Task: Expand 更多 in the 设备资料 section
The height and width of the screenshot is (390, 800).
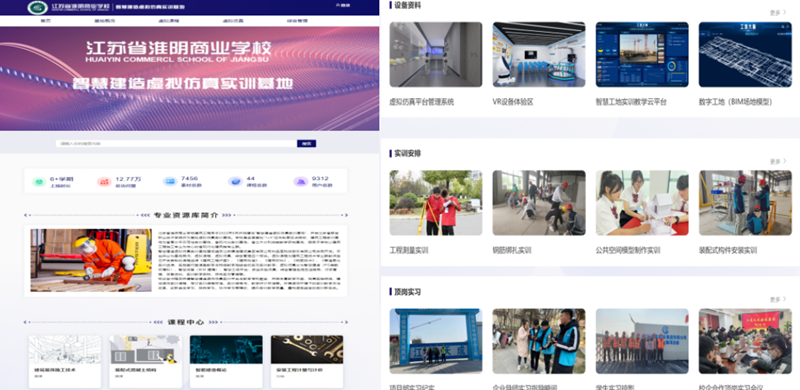Action: point(778,12)
